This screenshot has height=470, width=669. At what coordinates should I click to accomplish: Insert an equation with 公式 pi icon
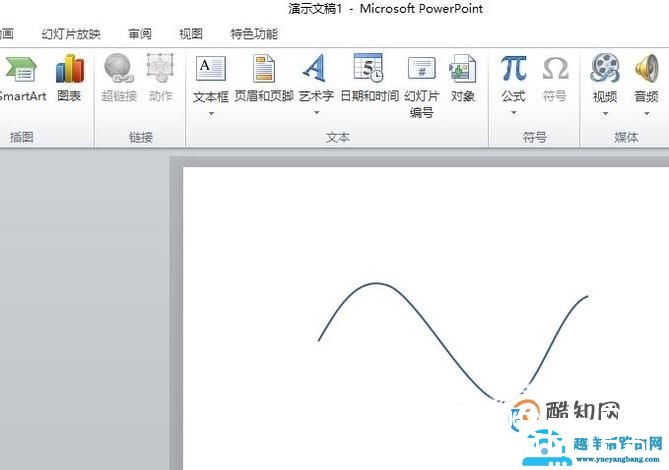[513, 68]
